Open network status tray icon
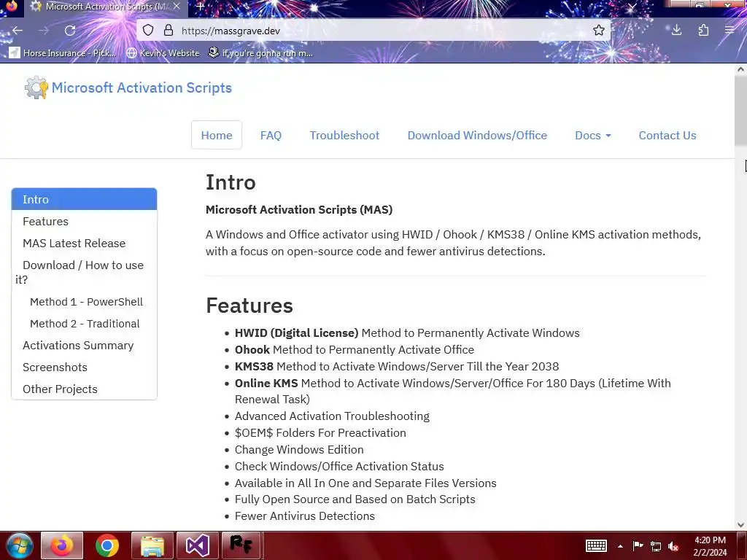The image size is (747, 560). tap(656, 546)
